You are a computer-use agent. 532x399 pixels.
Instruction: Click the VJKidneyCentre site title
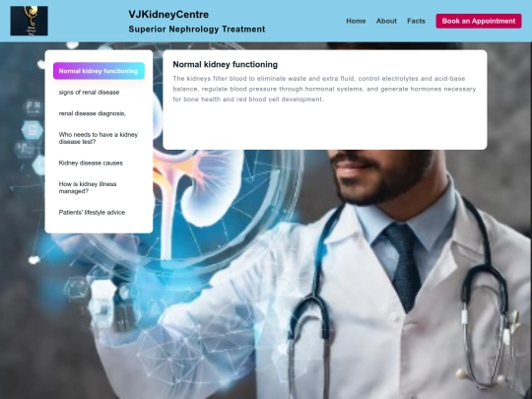click(168, 14)
